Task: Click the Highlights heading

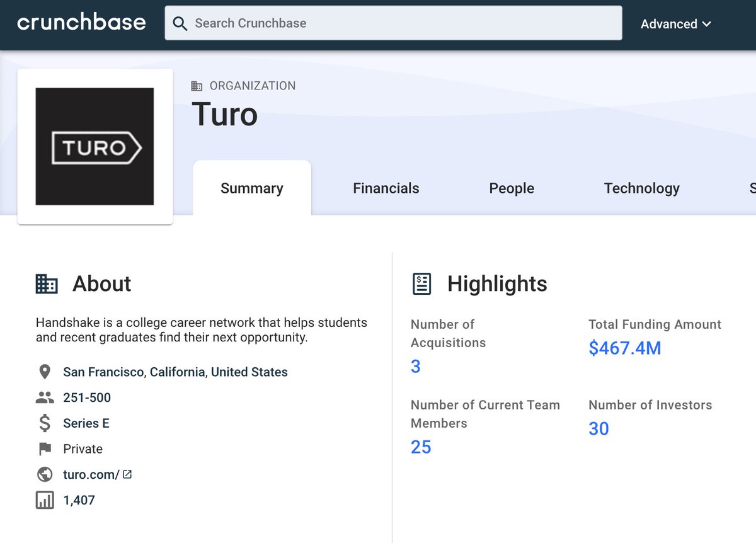Action: pyautogui.click(x=497, y=284)
